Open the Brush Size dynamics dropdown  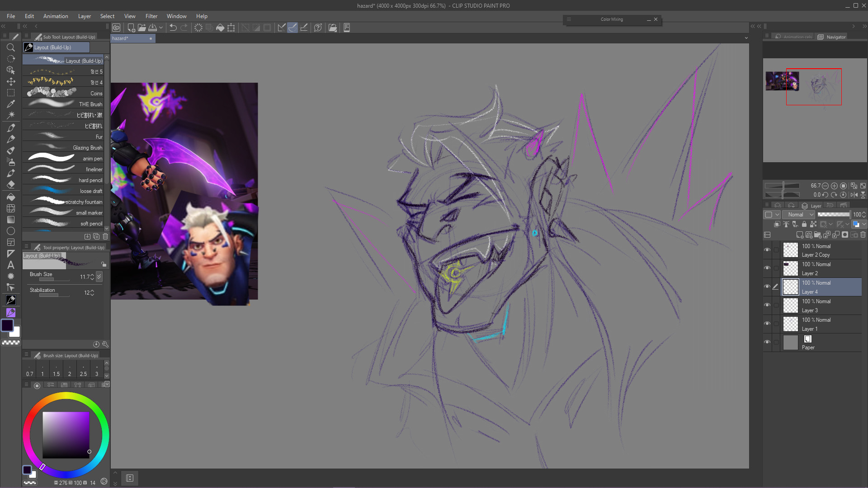99,277
